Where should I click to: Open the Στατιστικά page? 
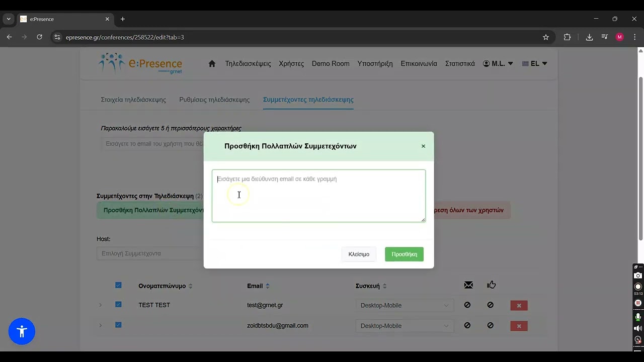(460, 64)
